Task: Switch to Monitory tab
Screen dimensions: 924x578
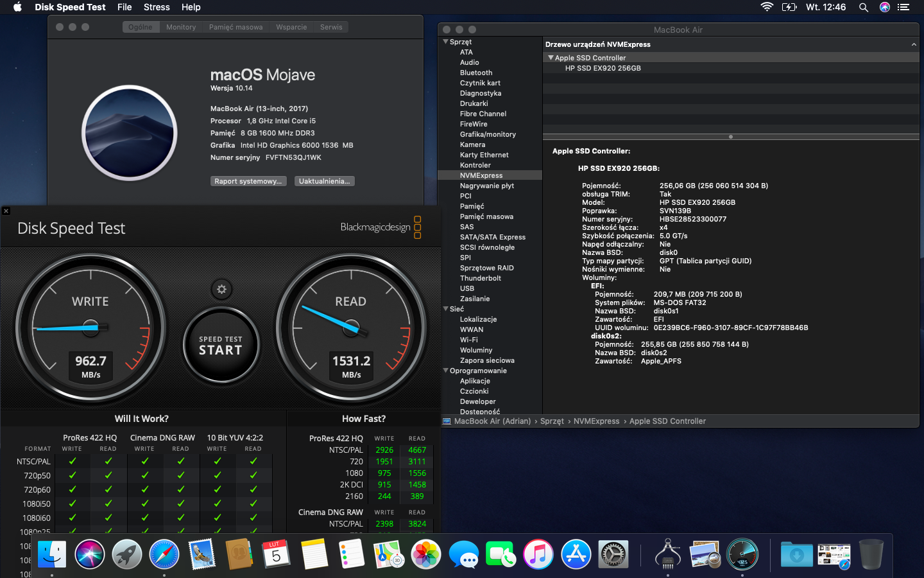Action: tap(181, 27)
